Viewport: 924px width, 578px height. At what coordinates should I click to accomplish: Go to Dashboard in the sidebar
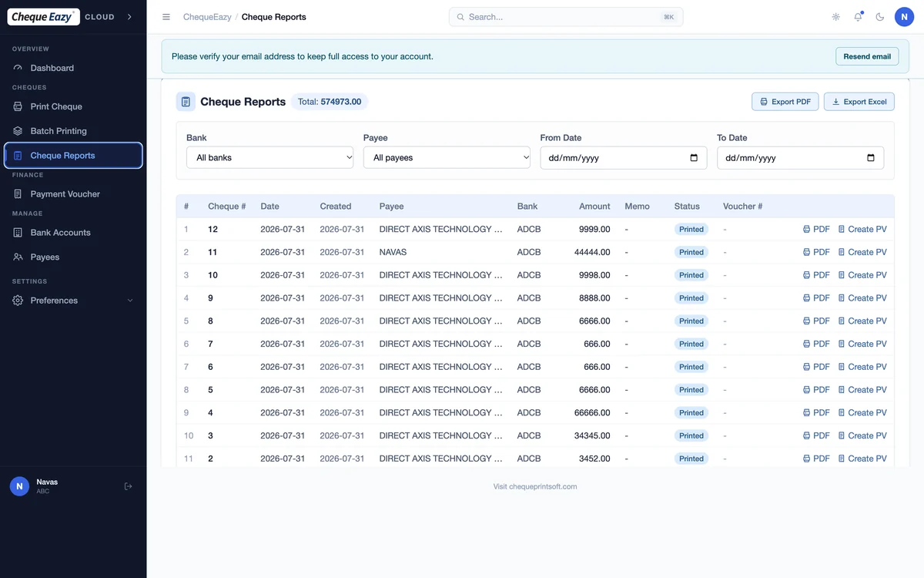(x=73, y=68)
